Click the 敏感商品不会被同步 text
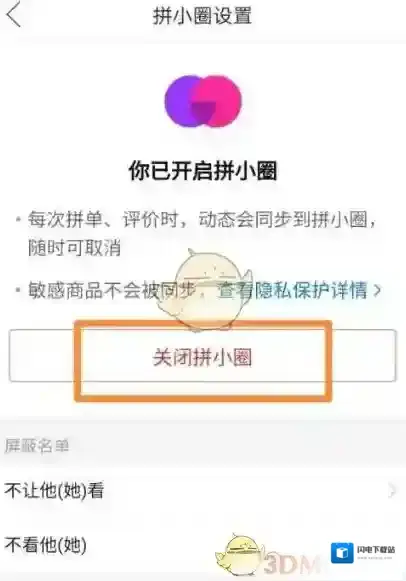Screen dimensions: 406x581 pyautogui.click(x=112, y=290)
